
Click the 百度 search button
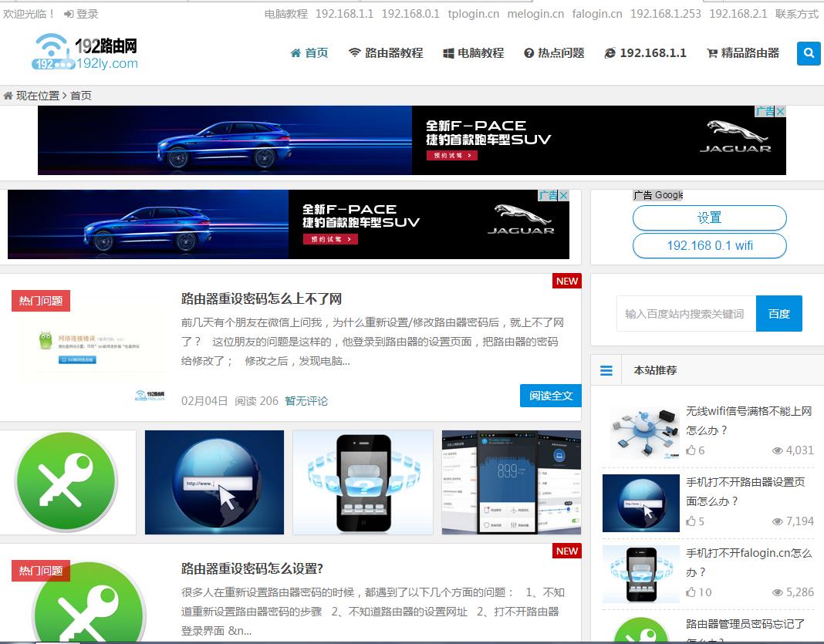click(778, 314)
